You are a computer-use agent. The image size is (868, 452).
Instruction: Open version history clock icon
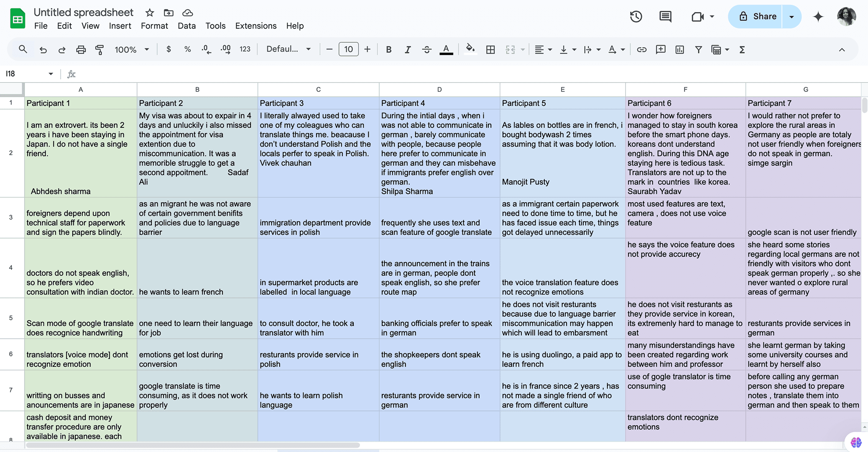pos(636,17)
